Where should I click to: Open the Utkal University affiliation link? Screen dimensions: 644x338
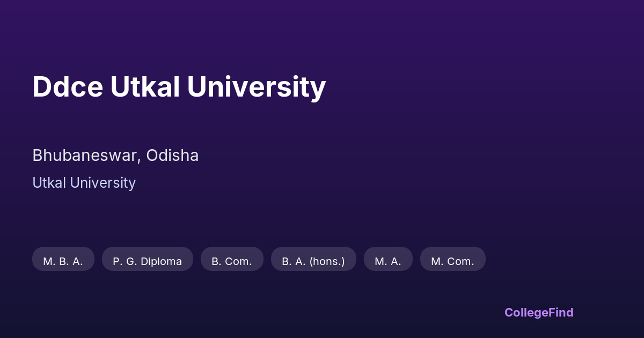tap(84, 183)
